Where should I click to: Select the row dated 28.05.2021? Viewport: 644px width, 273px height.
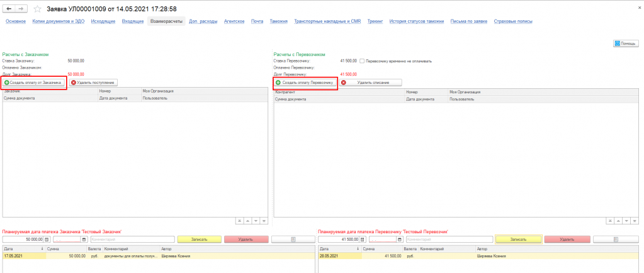[x=478, y=256]
